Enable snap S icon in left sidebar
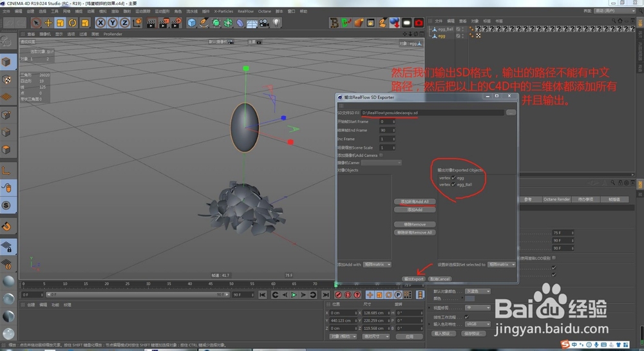This screenshot has height=351, width=644. click(x=6, y=205)
